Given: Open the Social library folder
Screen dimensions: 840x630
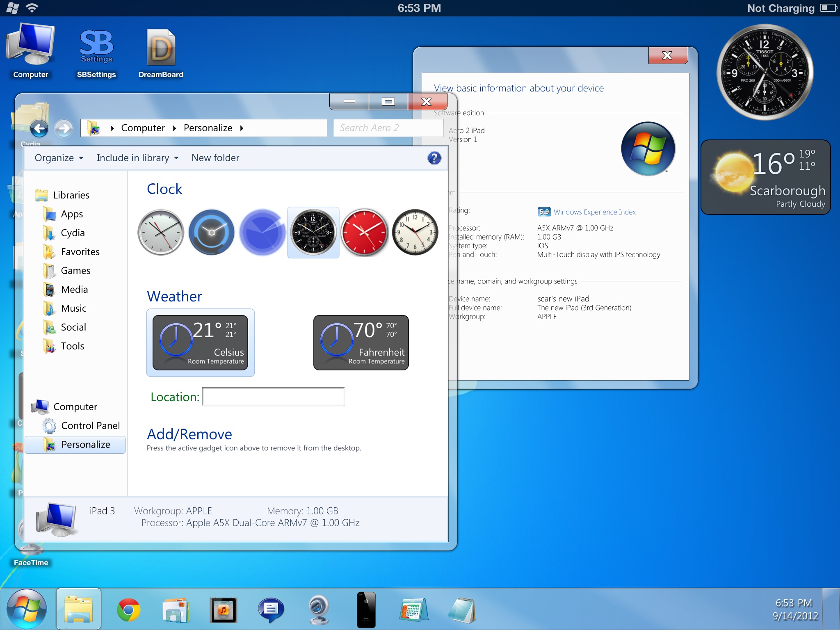Looking at the screenshot, I should point(65,327).
